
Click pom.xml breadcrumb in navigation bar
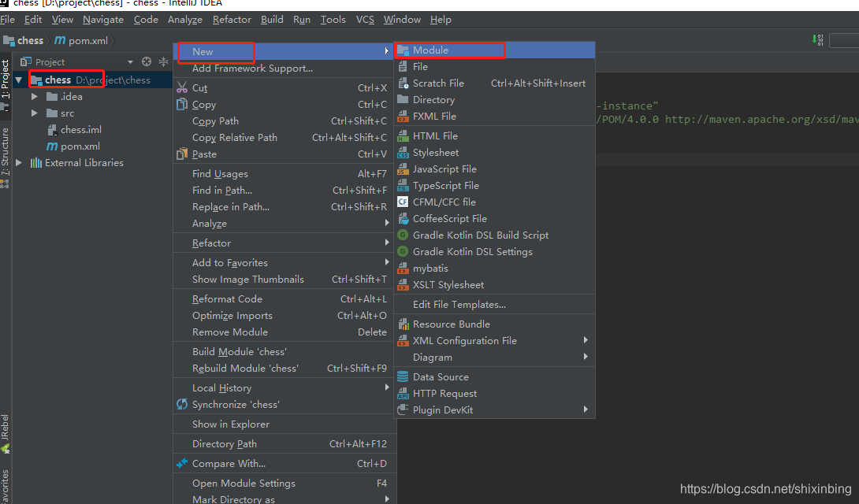tap(81, 40)
